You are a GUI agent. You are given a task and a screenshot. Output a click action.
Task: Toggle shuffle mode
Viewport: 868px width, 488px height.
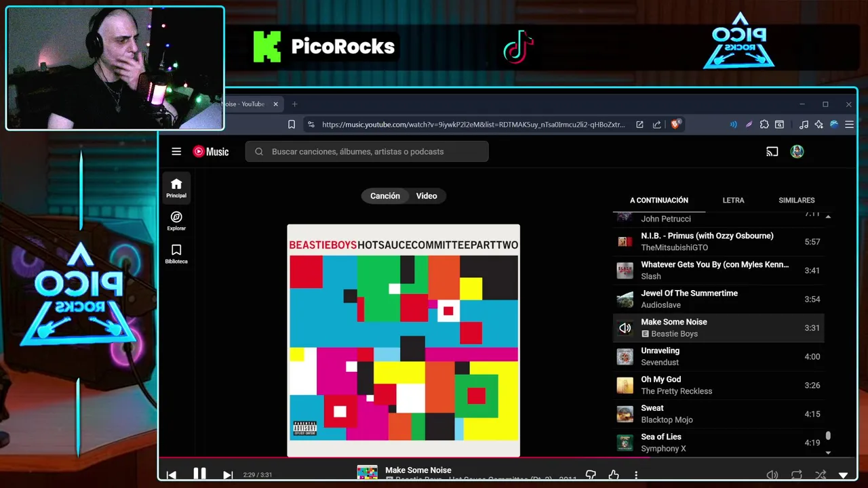point(821,475)
